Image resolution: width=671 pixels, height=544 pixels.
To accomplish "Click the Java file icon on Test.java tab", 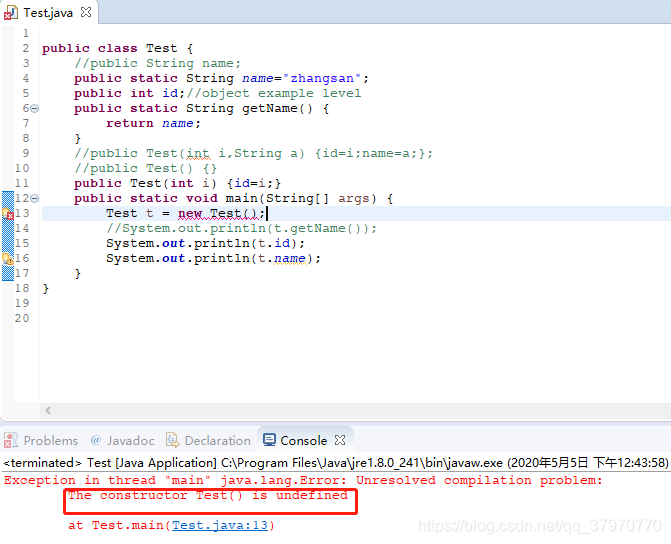I will point(11,13).
